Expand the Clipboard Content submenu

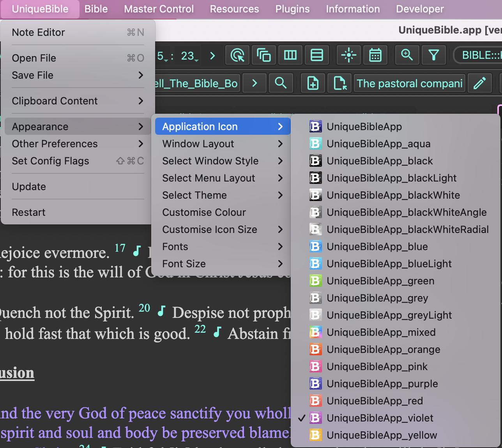click(x=78, y=101)
